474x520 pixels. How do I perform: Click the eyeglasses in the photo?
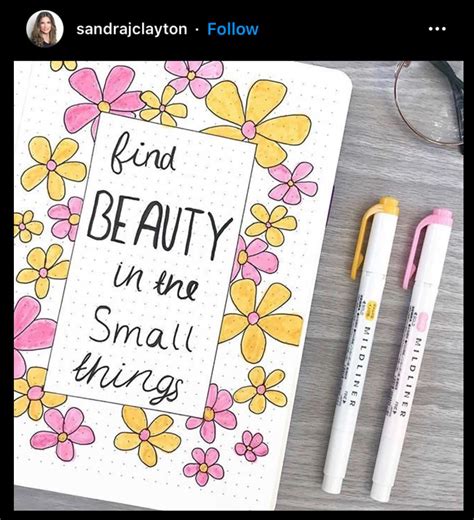click(429, 104)
